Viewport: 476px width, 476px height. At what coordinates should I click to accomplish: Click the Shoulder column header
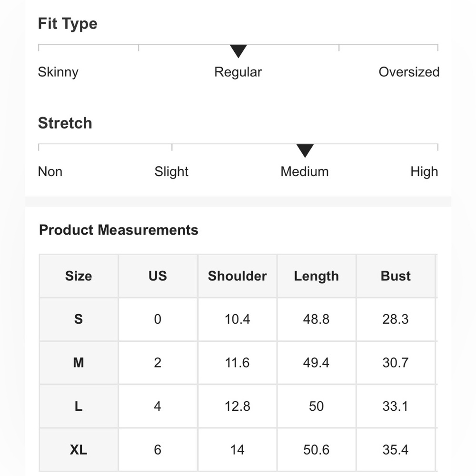[x=238, y=276]
